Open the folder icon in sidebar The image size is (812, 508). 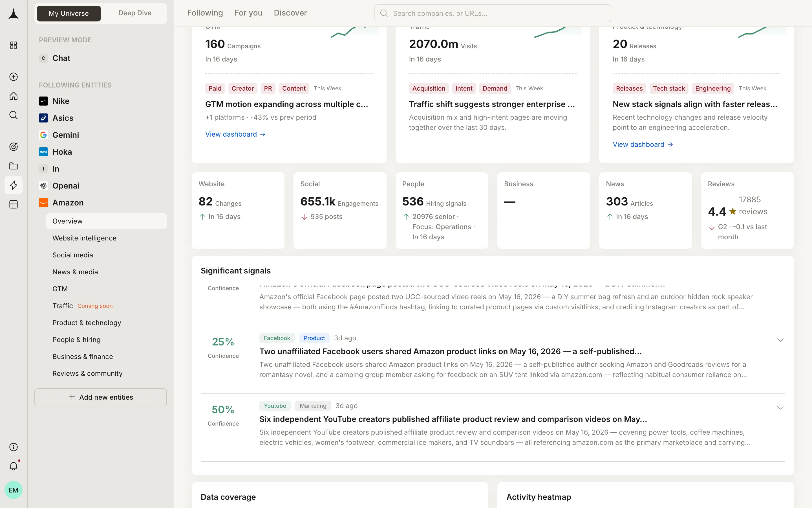pos(14,166)
